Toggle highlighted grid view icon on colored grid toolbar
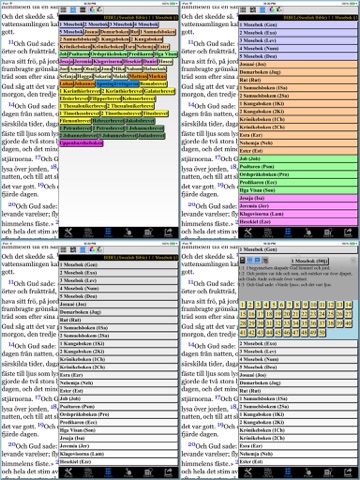The image size is (360, 480). point(73,10)
